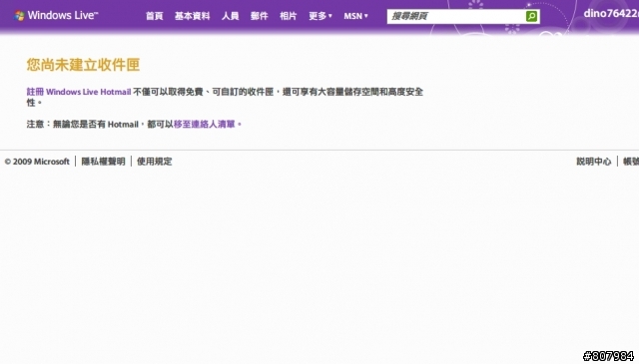
Task: Expand the MSN dropdown menu
Action: pos(355,16)
